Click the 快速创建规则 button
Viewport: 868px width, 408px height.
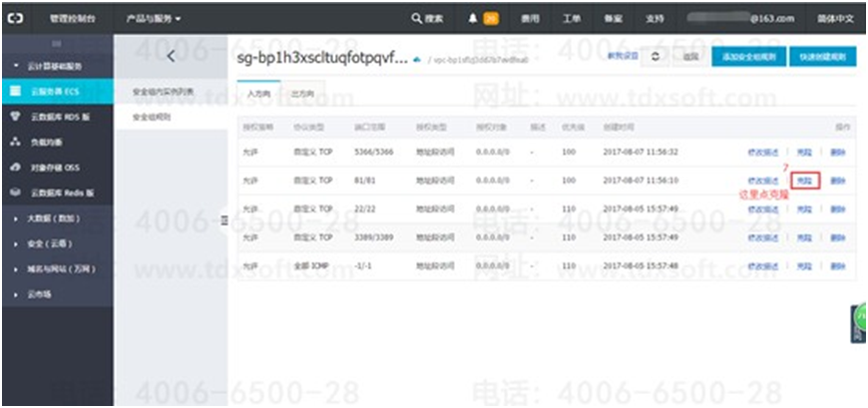click(x=826, y=58)
